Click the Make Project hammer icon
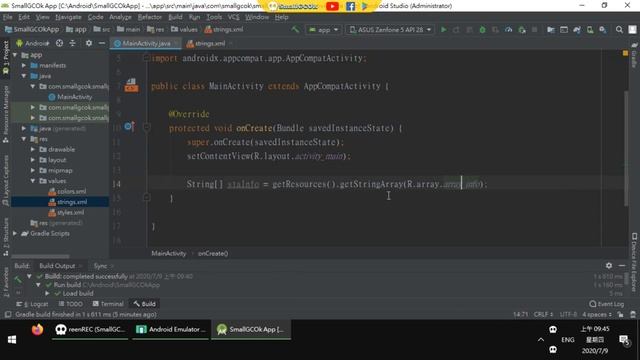Image resolution: width=640 pixels, height=360 pixels. [x=295, y=29]
